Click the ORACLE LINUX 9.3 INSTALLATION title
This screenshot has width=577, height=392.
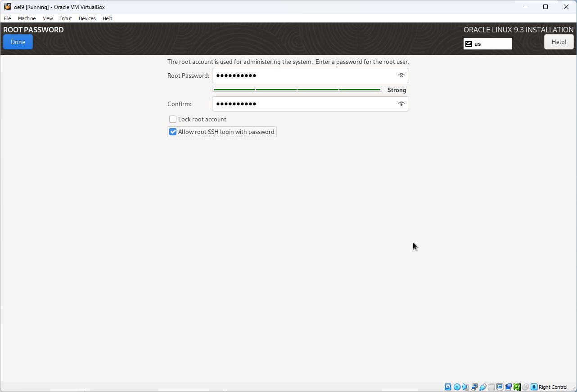(x=518, y=30)
